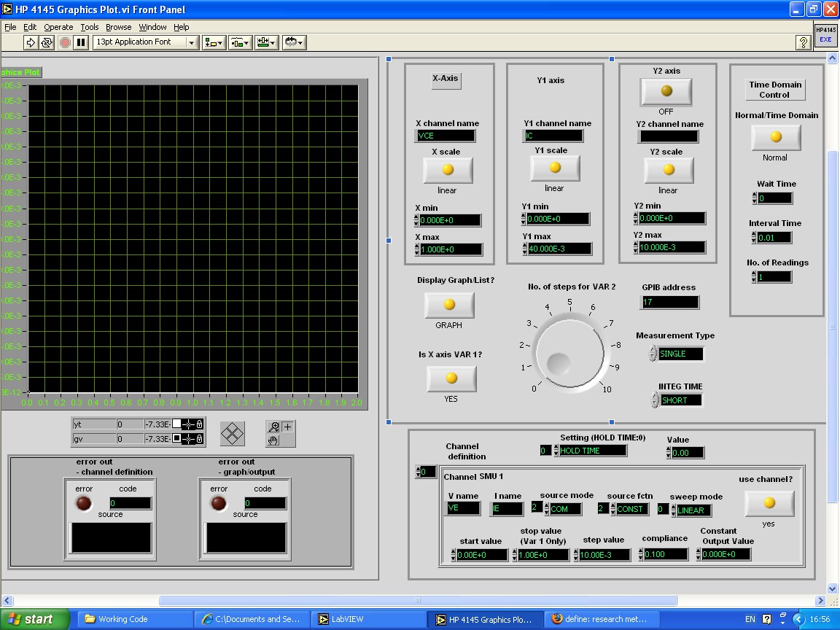The image size is (840, 630).
Task: Click the Run arrow toolbar icon
Action: 31,42
